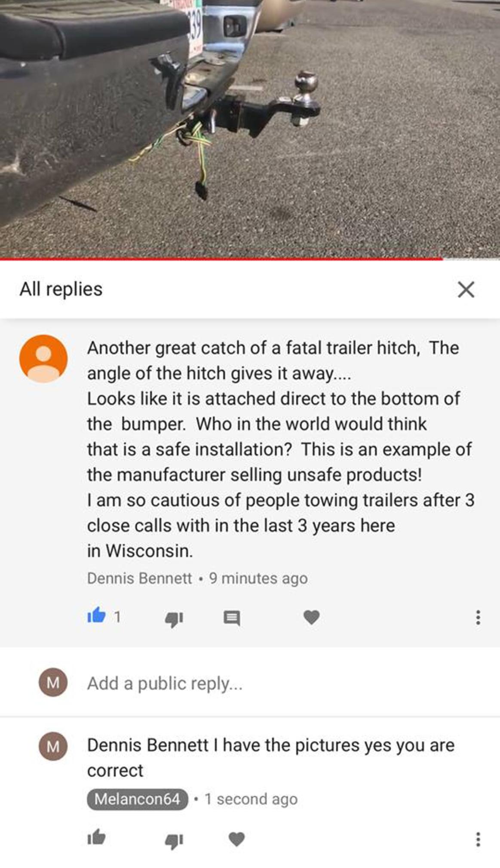Tap the reply icon under Dennis Bennett's comment
The width and height of the screenshot is (500, 868).
[232, 618]
